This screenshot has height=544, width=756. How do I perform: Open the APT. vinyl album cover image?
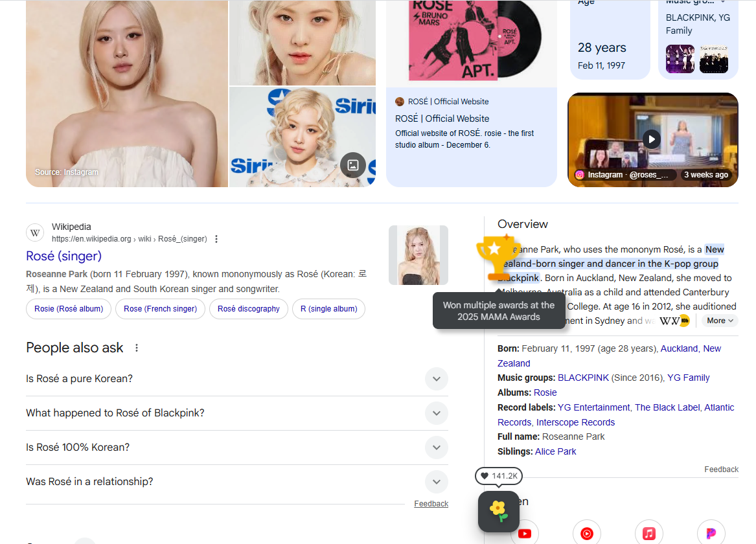click(x=472, y=43)
